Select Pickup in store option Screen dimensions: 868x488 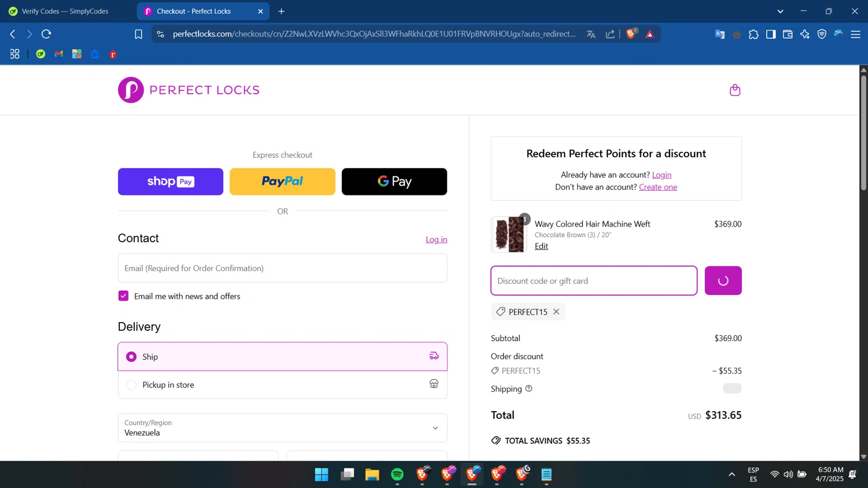tap(282, 385)
